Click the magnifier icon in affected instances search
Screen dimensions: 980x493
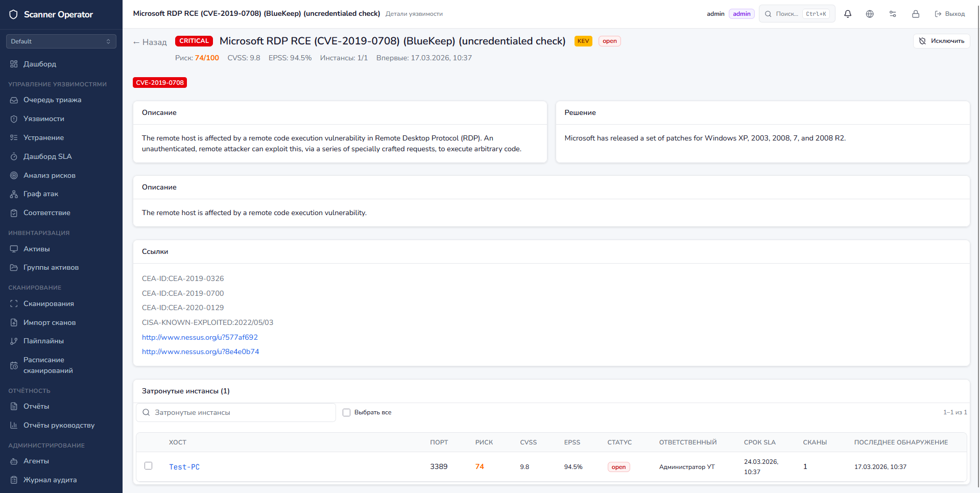pos(146,412)
